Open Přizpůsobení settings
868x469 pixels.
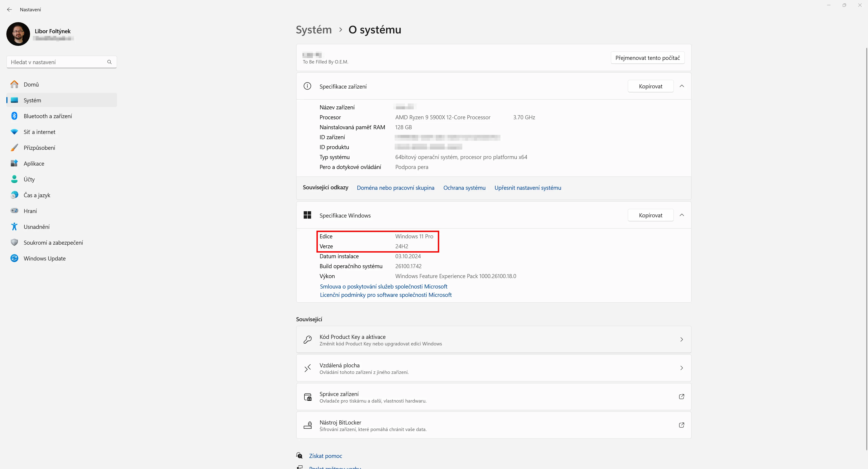[x=62, y=148]
